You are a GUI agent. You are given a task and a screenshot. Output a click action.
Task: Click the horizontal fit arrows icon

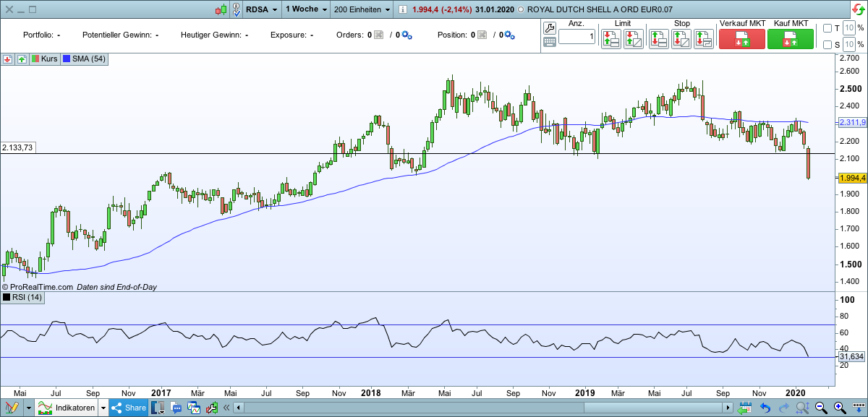tap(746, 408)
